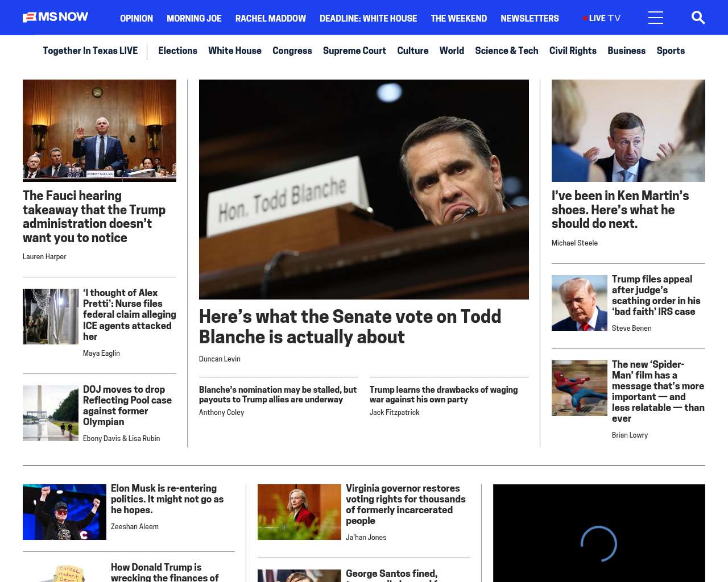View author Lauren Harper's page
This screenshot has width=728, height=582.
point(44,257)
